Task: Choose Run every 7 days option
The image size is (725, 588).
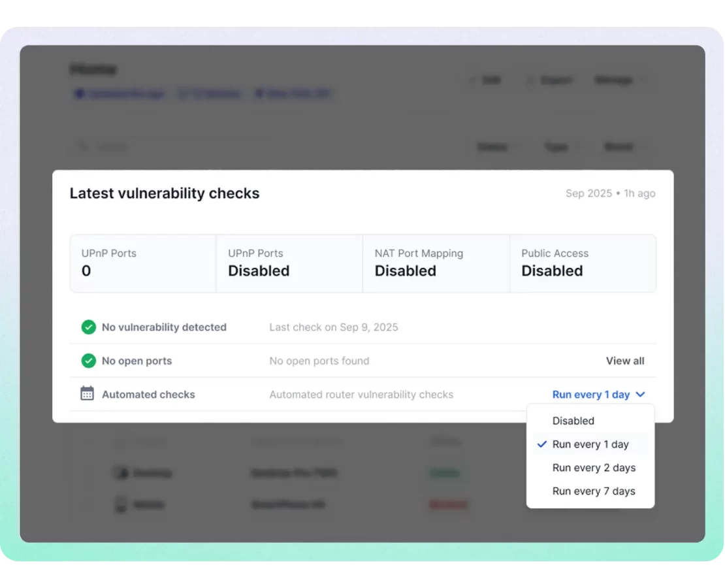Action: [x=594, y=491]
